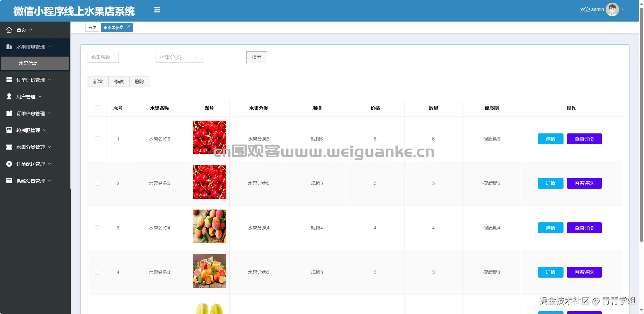Click the 水果信息管理 sidebar icon
The image size is (644, 314).
[x=9, y=47]
